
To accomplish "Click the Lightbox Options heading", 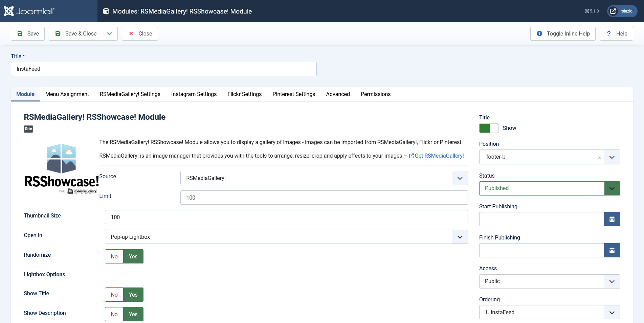I will [44, 274].
